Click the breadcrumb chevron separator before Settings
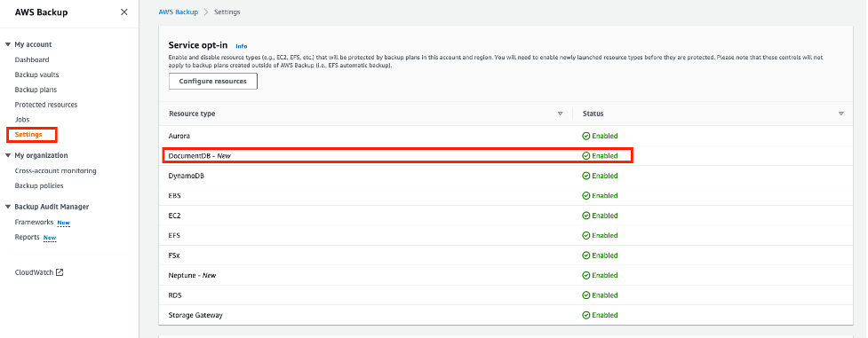This screenshot has height=338, width=868. [x=206, y=12]
